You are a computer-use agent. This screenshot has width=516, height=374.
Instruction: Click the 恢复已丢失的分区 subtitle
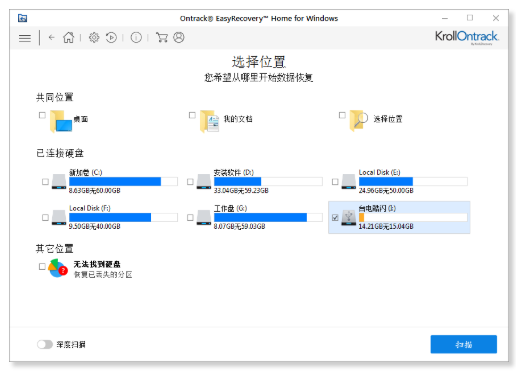[x=103, y=275]
